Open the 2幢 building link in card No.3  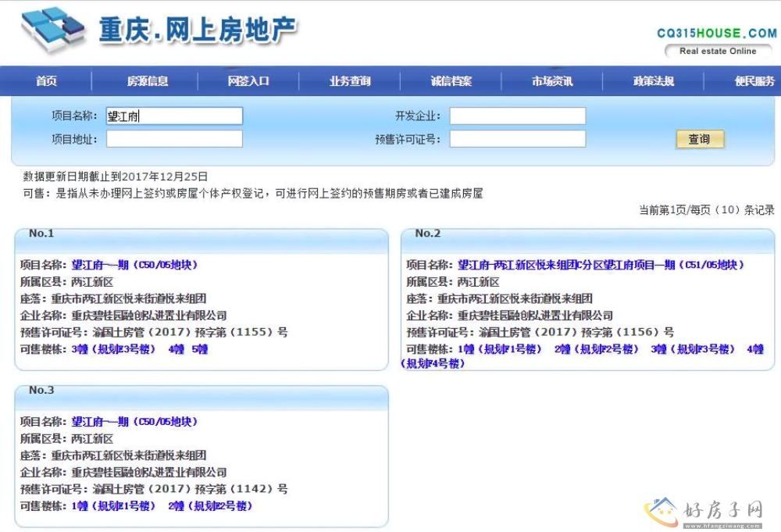pos(209,505)
